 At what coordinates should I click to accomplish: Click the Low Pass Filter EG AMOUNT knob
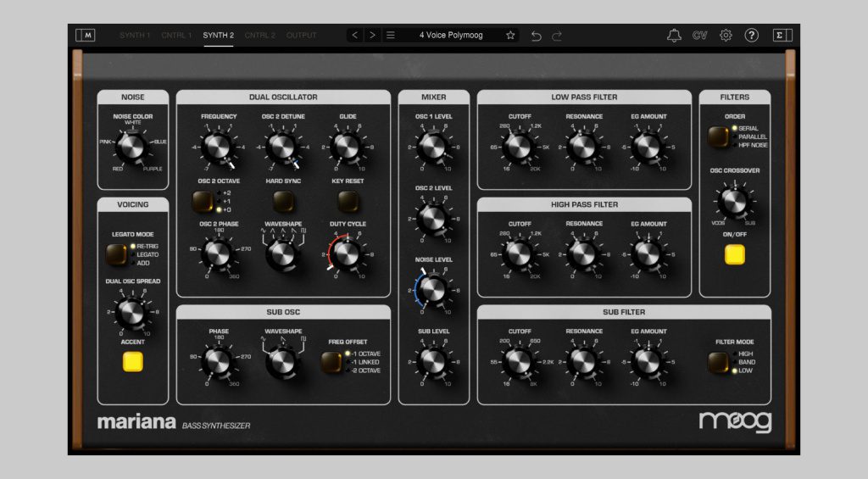pyautogui.click(x=648, y=147)
